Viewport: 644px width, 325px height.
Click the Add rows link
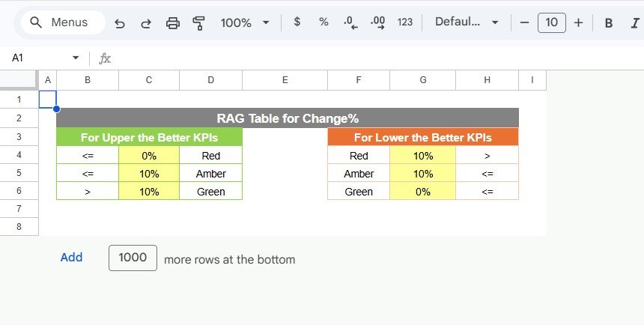[71, 258]
